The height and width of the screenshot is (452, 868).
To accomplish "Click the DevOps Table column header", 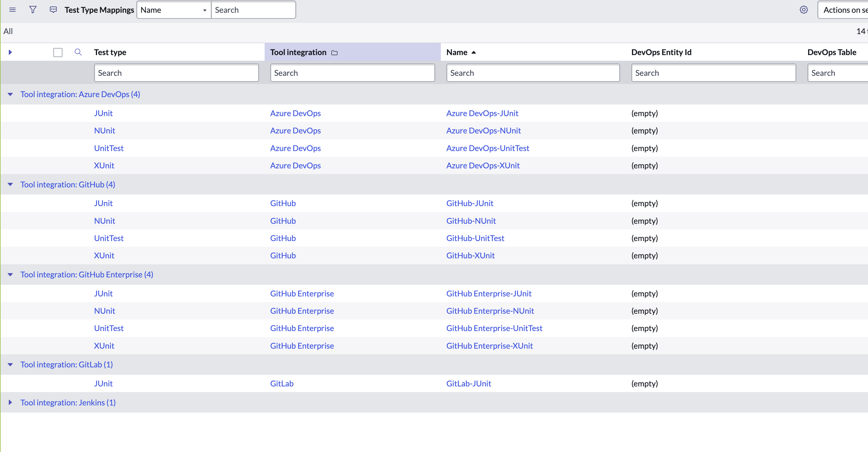I will pyautogui.click(x=832, y=52).
